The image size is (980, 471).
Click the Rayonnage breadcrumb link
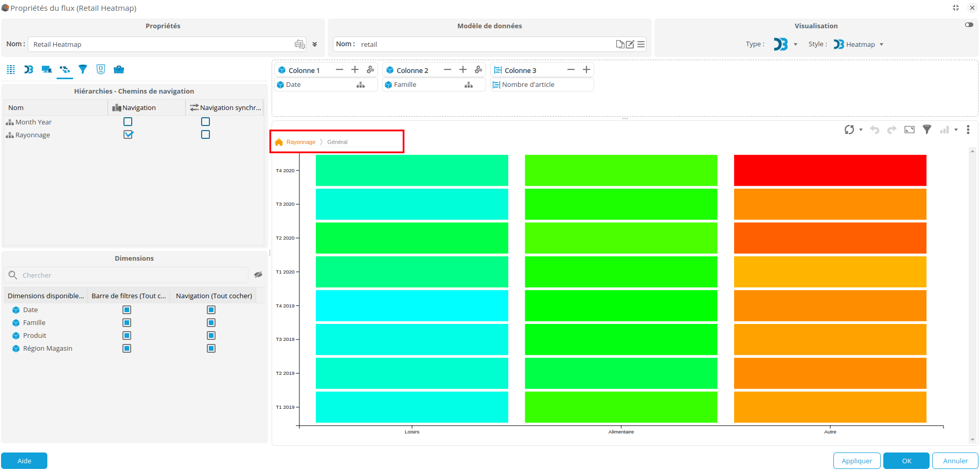click(301, 142)
